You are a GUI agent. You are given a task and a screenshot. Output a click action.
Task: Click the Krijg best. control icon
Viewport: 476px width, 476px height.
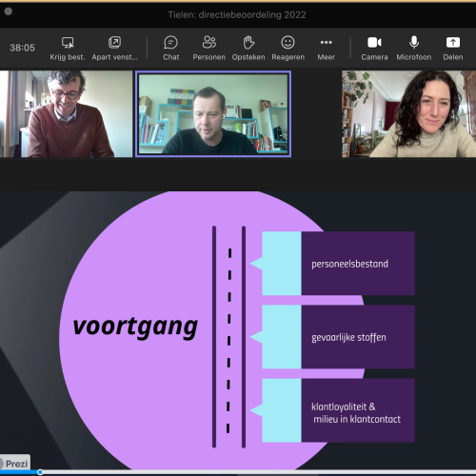pyautogui.click(x=68, y=43)
